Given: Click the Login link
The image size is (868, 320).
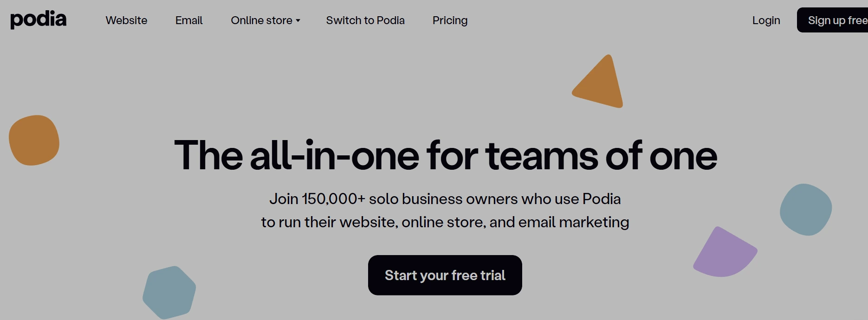Looking at the screenshot, I should pos(766,20).
